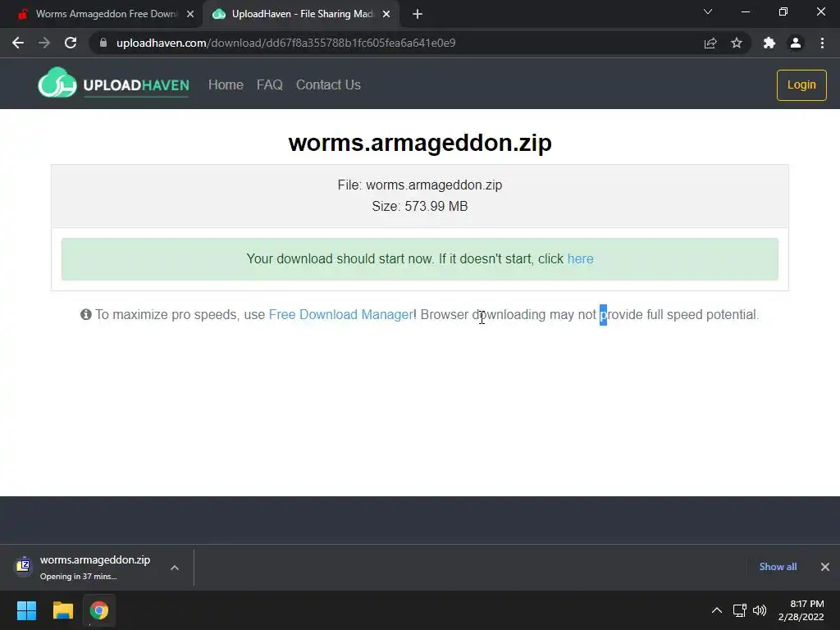This screenshot has width=840, height=630.
Task: Open File Explorer from taskbar
Action: pos(62,610)
